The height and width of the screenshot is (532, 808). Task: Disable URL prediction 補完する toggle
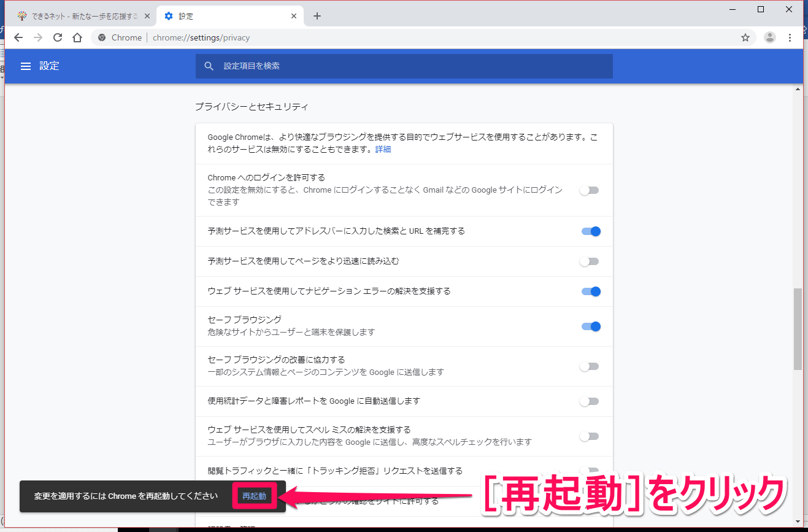point(591,231)
